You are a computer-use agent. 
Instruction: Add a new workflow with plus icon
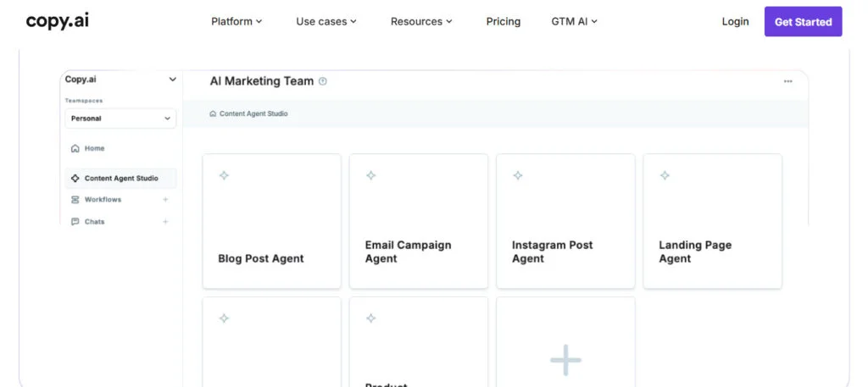165,200
